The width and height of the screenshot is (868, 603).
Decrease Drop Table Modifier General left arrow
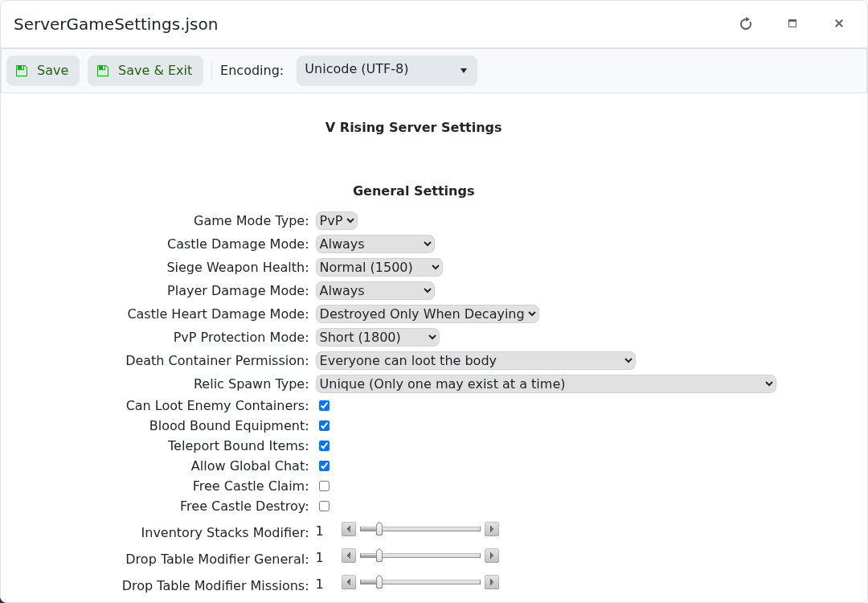pos(349,556)
